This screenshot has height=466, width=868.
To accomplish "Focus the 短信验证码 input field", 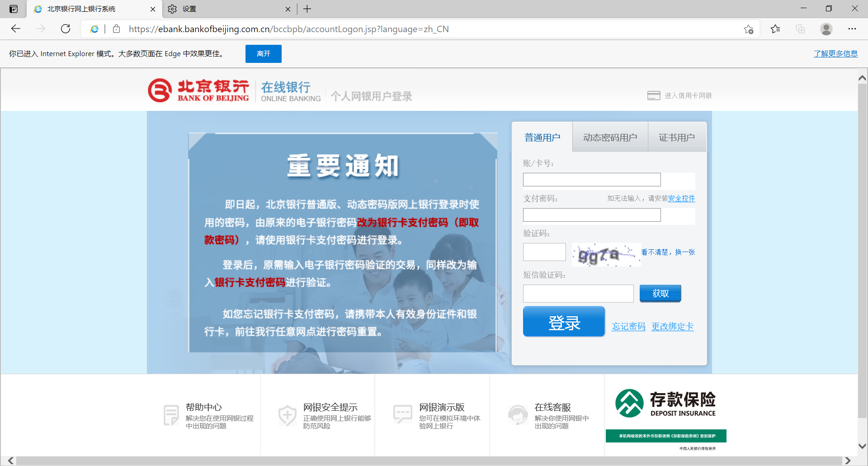I will (578, 294).
